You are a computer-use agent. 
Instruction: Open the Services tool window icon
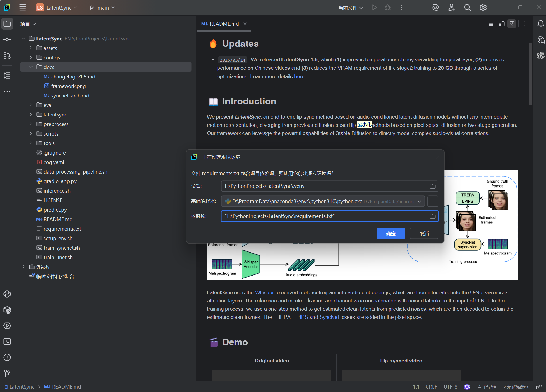(7, 326)
